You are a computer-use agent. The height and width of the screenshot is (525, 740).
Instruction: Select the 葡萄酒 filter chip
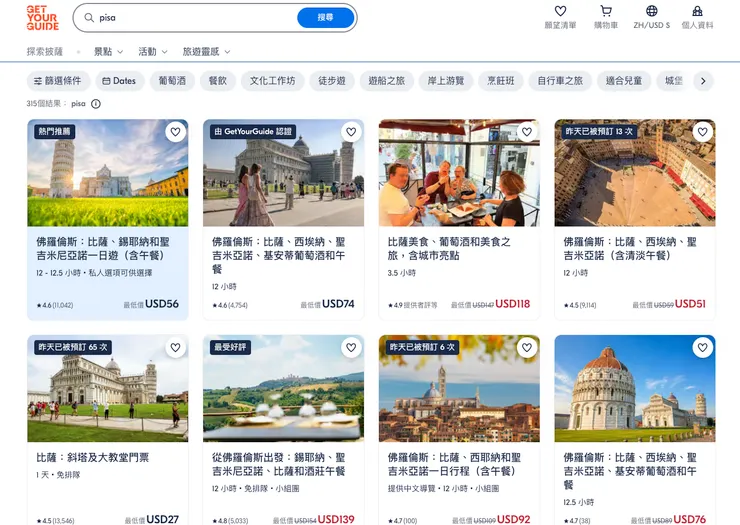(172, 81)
